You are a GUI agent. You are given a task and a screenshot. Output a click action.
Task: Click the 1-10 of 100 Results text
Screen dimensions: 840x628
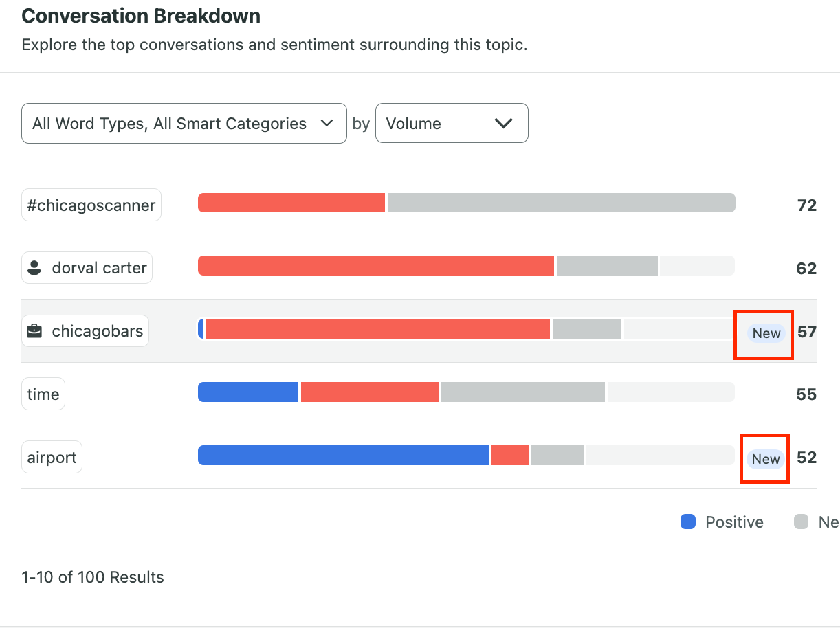click(x=92, y=577)
